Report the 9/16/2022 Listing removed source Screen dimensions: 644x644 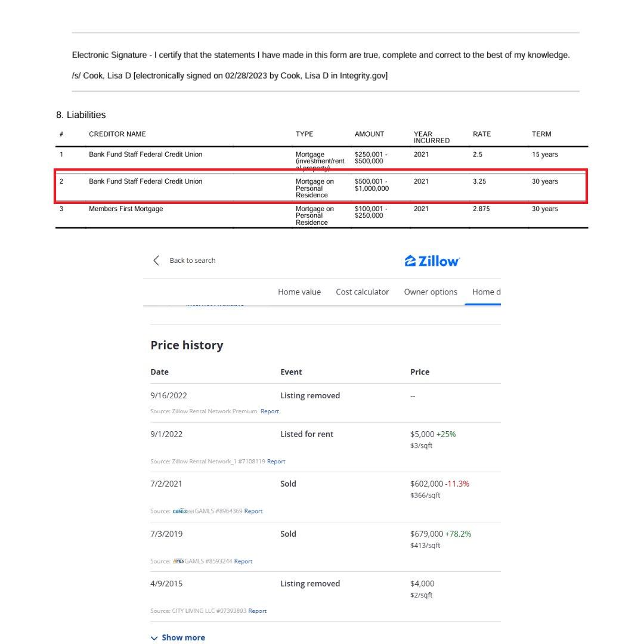click(270, 411)
